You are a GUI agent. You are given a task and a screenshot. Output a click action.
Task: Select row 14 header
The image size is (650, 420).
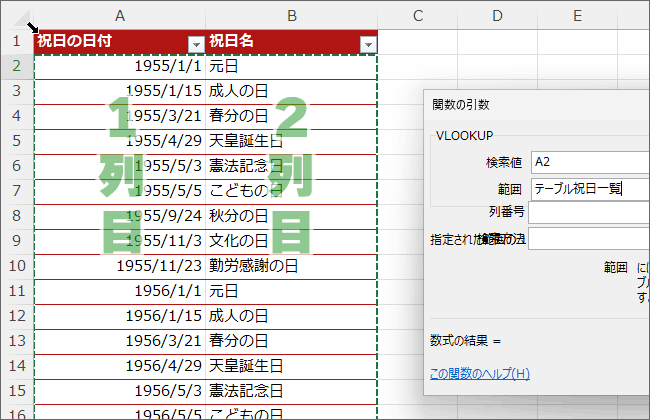pos(17,366)
